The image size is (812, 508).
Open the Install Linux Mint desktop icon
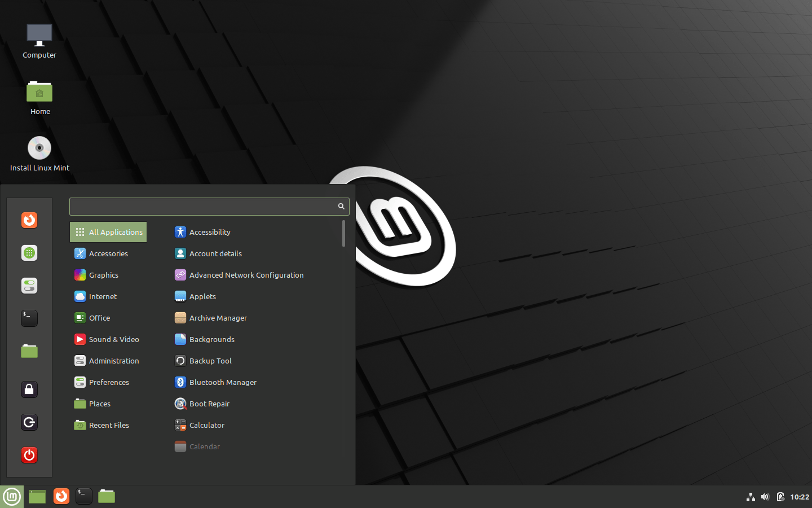pyautogui.click(x=39, y=148)
